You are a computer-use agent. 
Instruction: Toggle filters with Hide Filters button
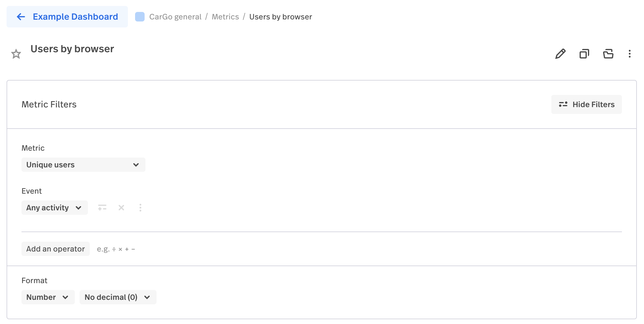586,104
